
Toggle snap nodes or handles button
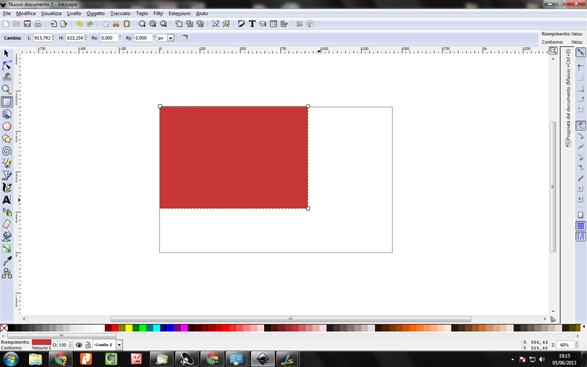580,125
